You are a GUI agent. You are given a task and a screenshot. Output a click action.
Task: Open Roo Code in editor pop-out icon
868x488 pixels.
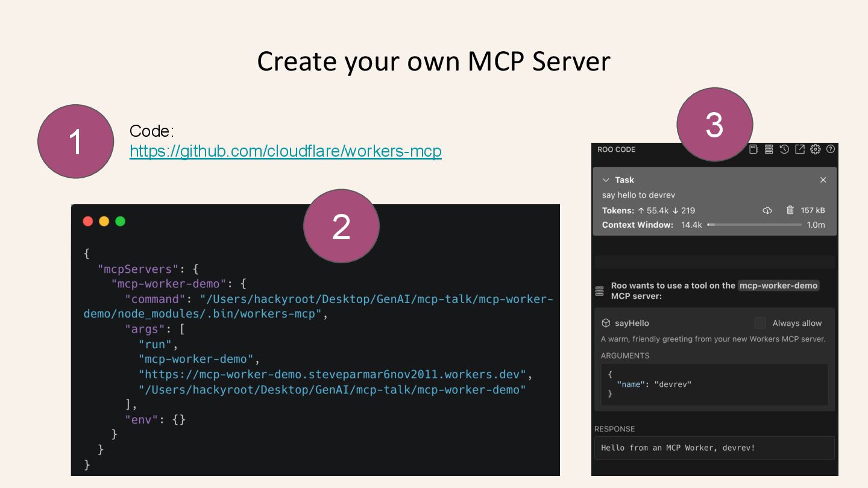click(800, 149)
